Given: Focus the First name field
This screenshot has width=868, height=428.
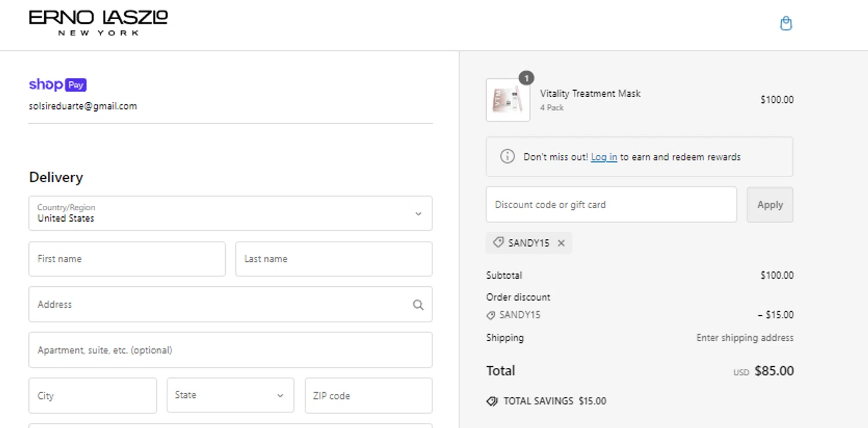Looking at the screenshot, I should (127, 259).
